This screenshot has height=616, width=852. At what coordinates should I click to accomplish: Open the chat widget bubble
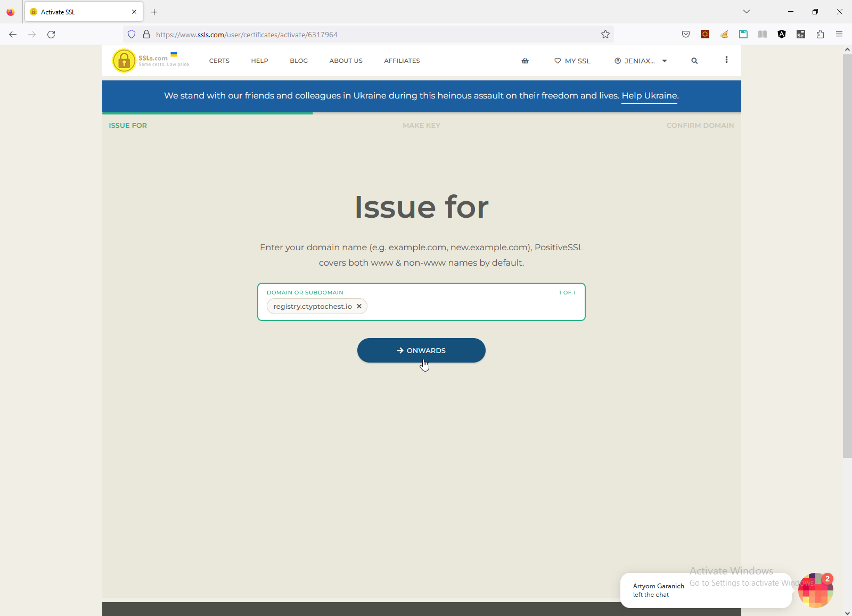pyautogui.click(x=815, y=590)
